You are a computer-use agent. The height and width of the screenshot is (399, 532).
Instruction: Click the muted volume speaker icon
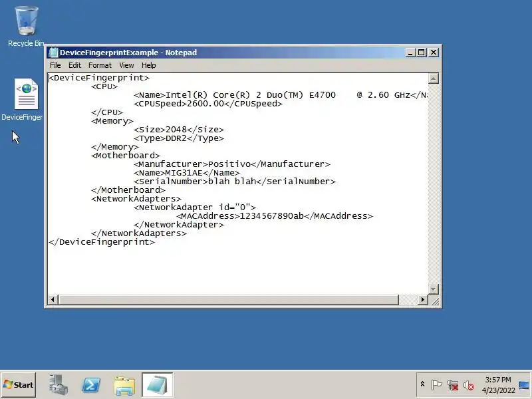(x=469, y=385)
